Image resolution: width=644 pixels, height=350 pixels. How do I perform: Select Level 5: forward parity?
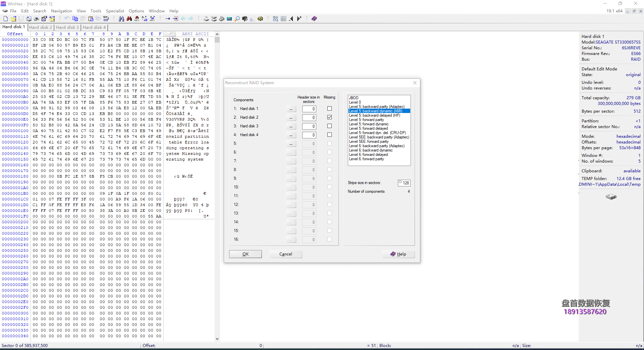[x=379, y=120]
